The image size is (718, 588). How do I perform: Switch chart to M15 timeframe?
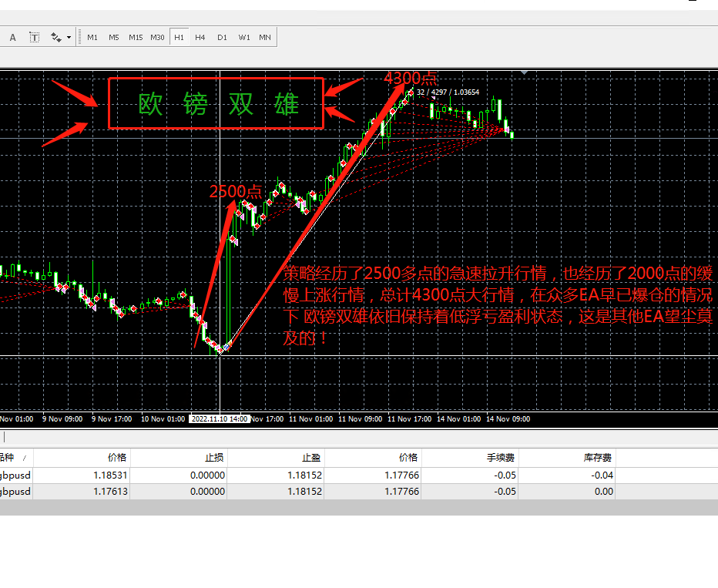click(136, 38)
